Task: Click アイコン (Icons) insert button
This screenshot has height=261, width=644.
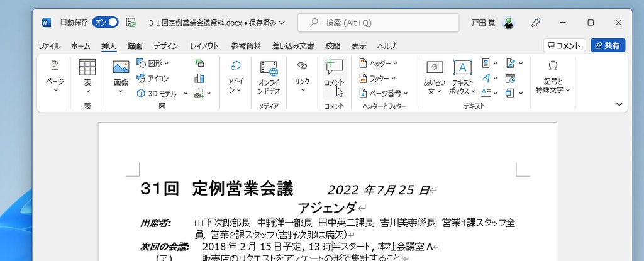Action: [152, 78]
